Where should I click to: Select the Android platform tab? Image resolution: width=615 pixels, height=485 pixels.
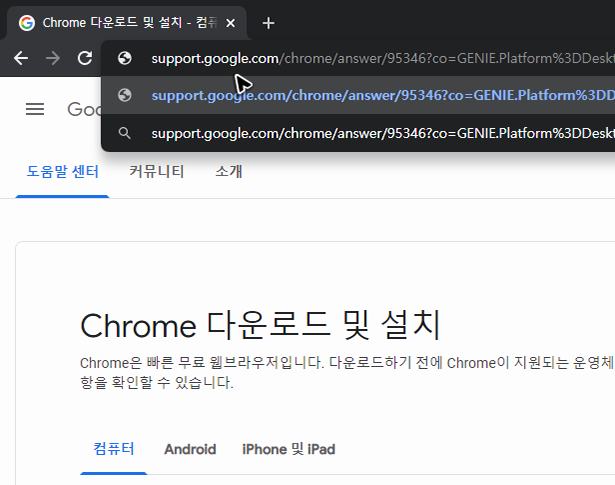click(190, 449)
